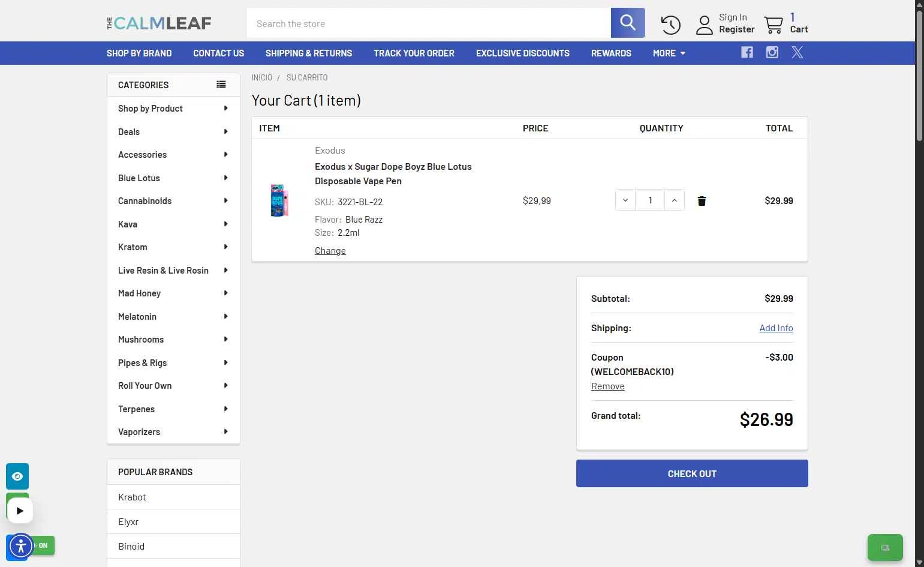
Task: Click the play button widget
Action: pyautogui.click(x=20, y=511)
